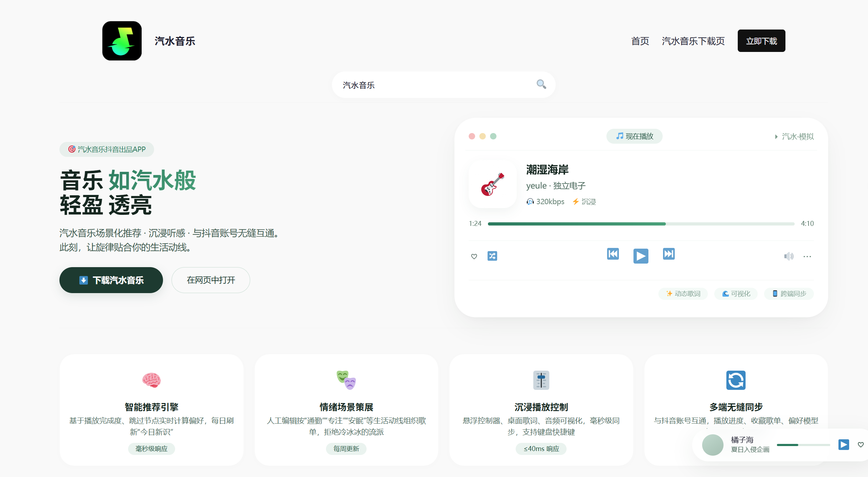
Task: Open the 汽水音乐下载页 navigation link
Action: pyautogui.click(x=693, y=41)
